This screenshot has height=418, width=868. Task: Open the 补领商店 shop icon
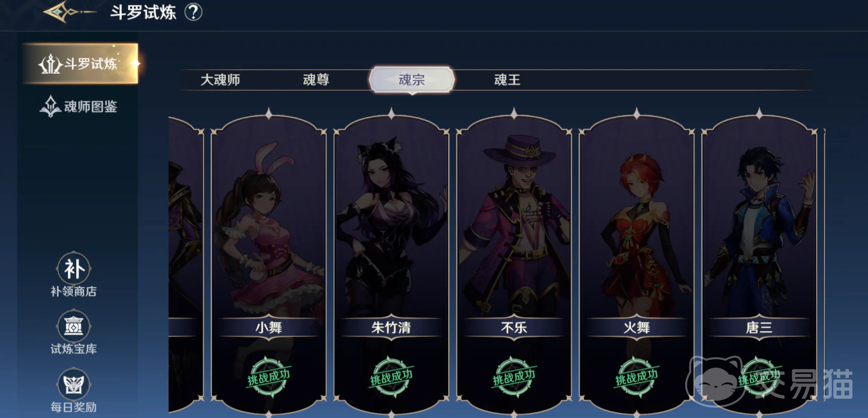(x=73, y=269)
